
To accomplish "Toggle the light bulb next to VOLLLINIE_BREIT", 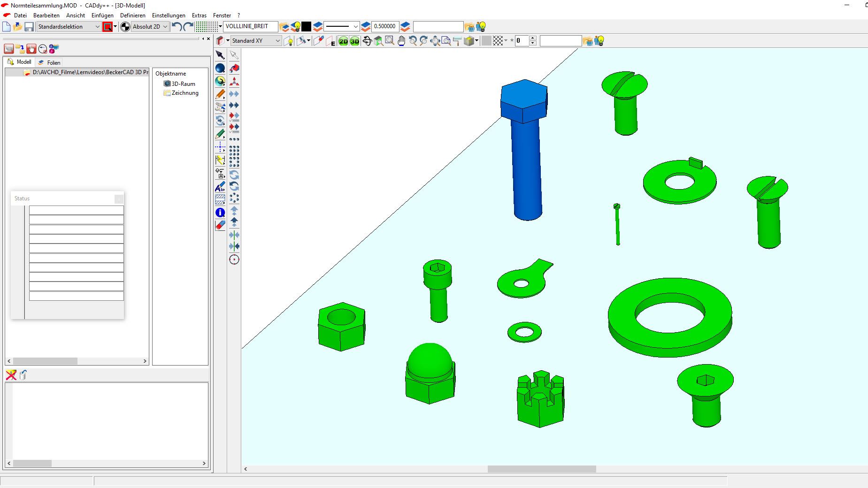I will pyautogui.click(x=296, y=27).
